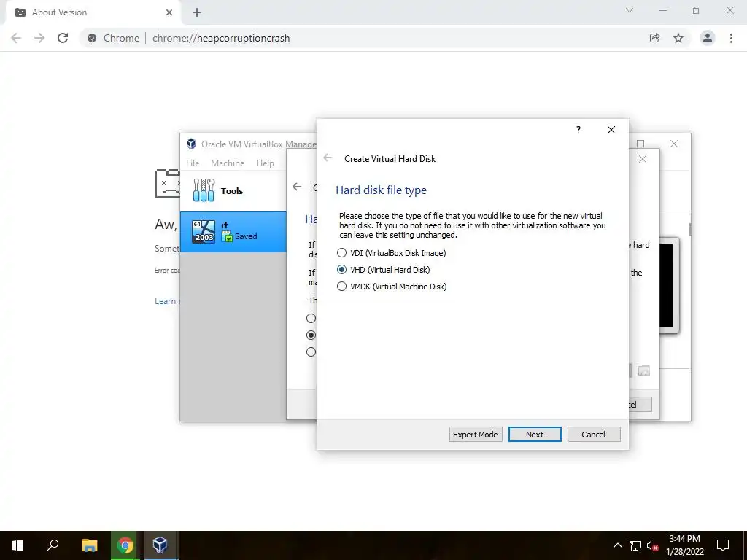Open File Explorer from taskbar
747x560 pixels.
(x=89, y=545)
